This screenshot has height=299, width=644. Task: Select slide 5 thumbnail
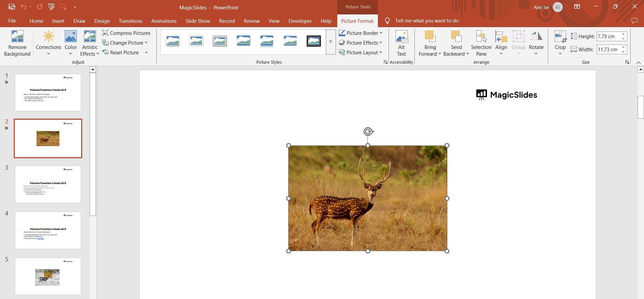(48, 276)
